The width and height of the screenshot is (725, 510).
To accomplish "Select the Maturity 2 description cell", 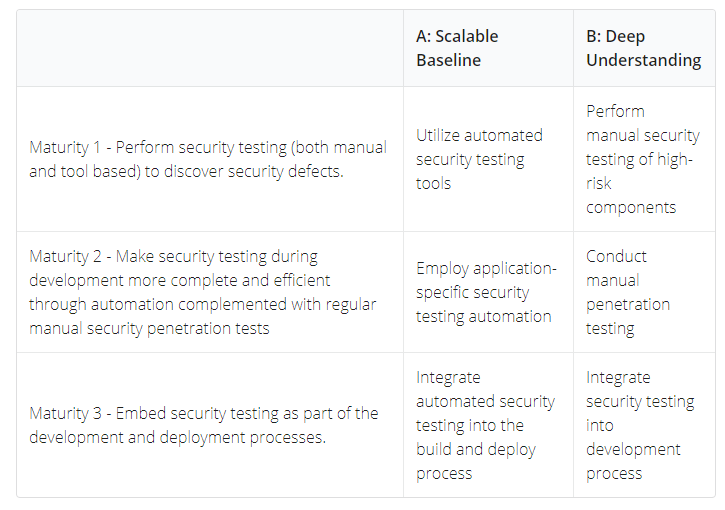I will 210,292.
